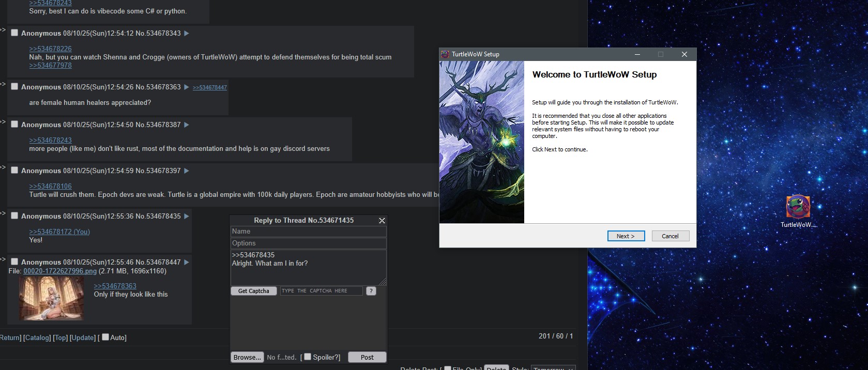Follow quote link >>534678363 in last post
868x370 pixels.
(x=115, y=286)
